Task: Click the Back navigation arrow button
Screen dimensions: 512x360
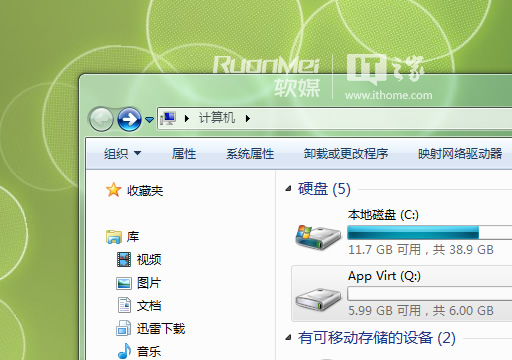Action: [x=101, y=119]
